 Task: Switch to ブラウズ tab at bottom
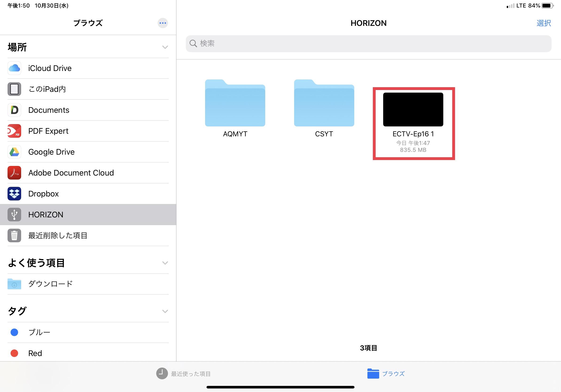tap(386, 373)
